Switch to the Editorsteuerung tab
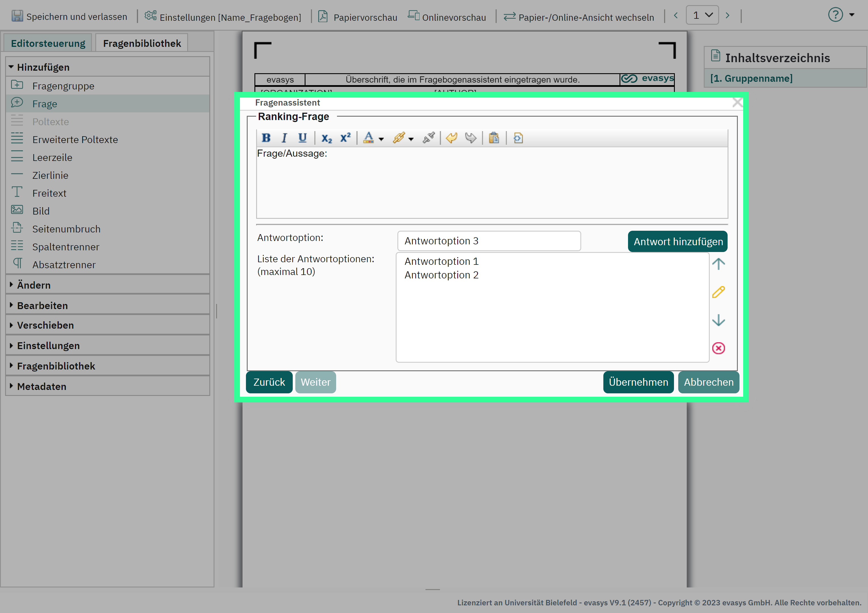This screenshot has height=613, width=868. click(48, 43)
